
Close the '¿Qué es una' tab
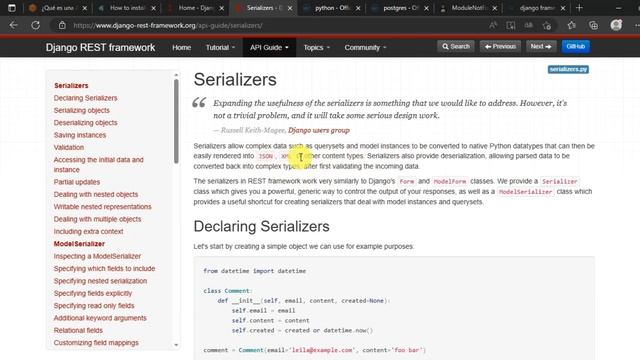(x=85, y=8)
